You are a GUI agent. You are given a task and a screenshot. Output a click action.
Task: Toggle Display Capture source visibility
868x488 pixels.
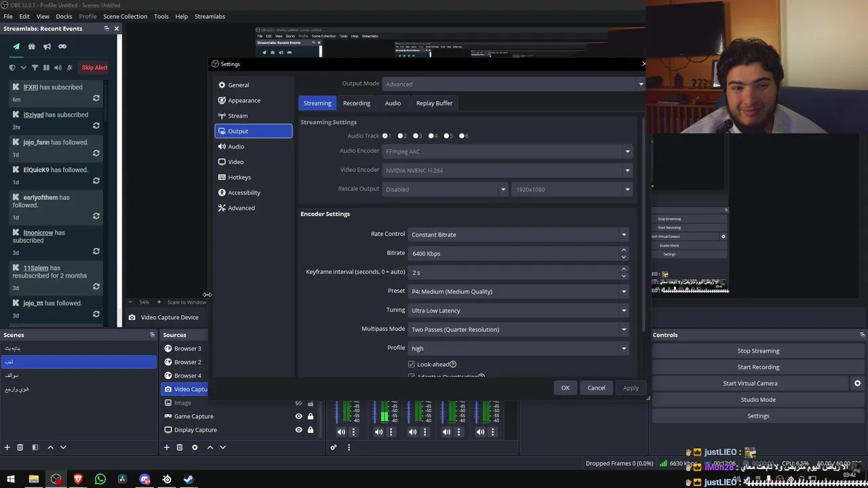click(x=298, y=430)
